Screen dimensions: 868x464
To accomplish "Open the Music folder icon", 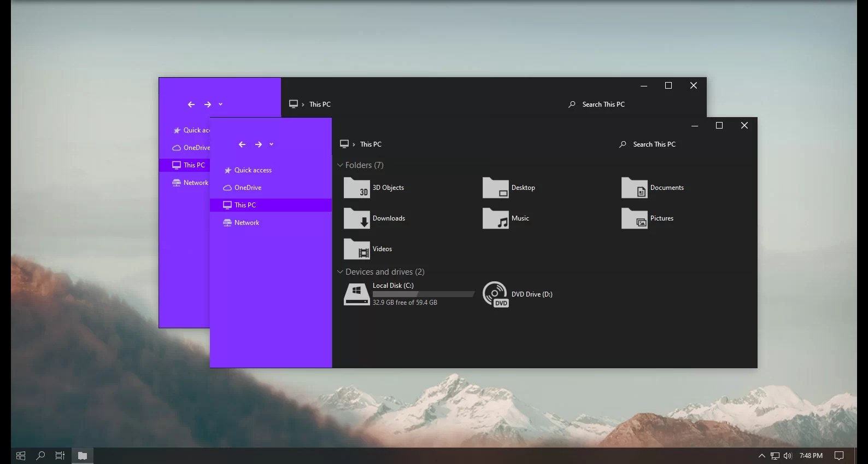I will point(496,218).
